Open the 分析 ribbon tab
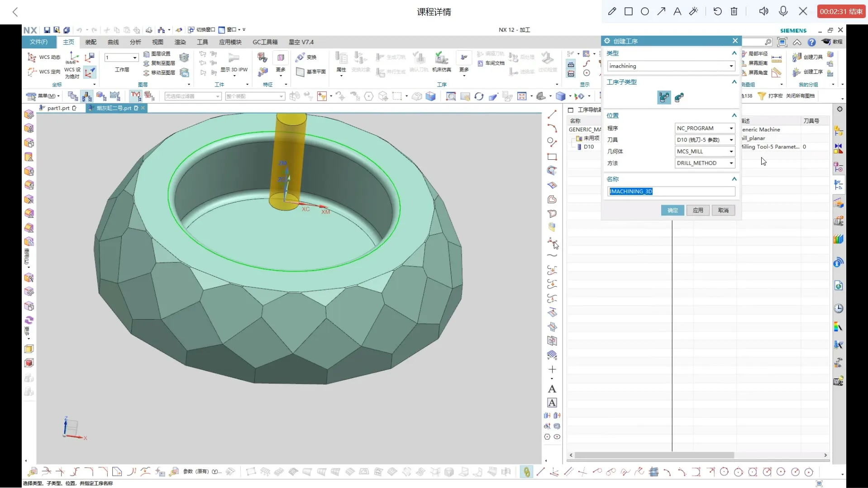 tap(135, 42)
